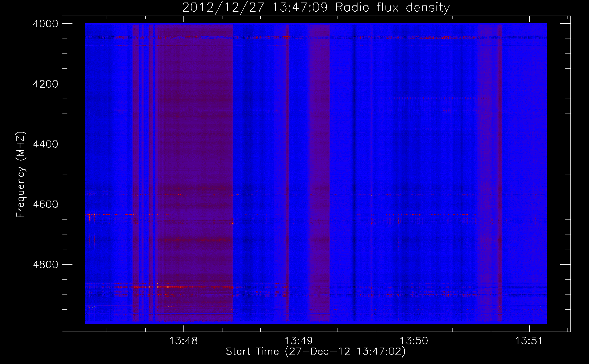Click the 4600 frequency tick label

pyautogui.click(x=46, y=204)
